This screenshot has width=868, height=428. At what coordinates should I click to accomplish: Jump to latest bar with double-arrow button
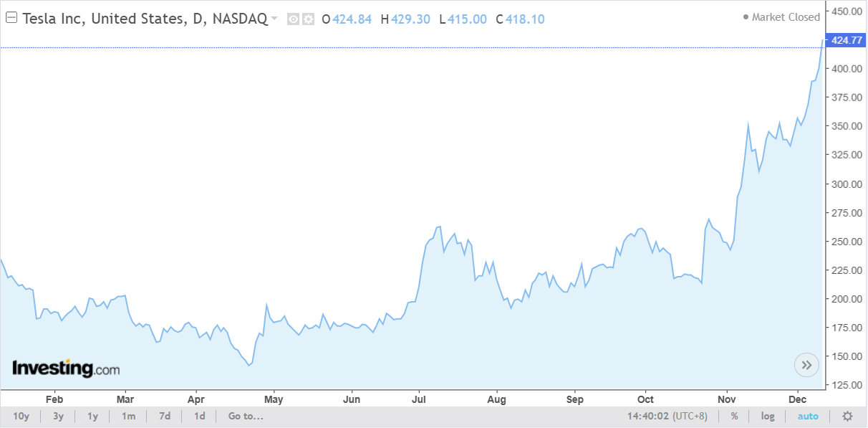(806, 365)
